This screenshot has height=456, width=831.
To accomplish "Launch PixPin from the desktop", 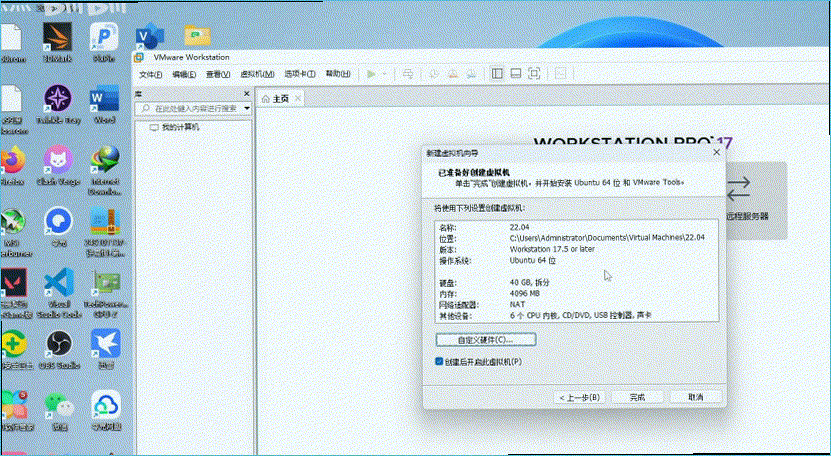I will pyautogui.click(x=104, y=37).
